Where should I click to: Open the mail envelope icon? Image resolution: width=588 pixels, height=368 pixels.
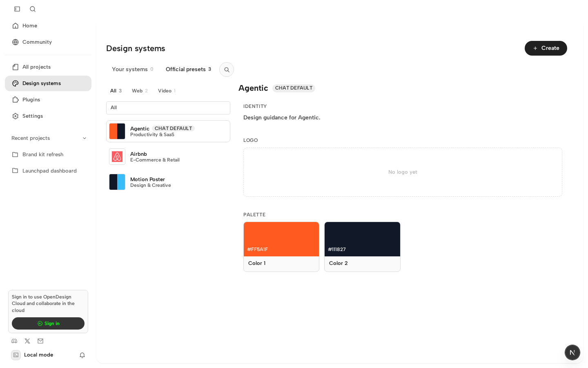click(x=40, y=341)
